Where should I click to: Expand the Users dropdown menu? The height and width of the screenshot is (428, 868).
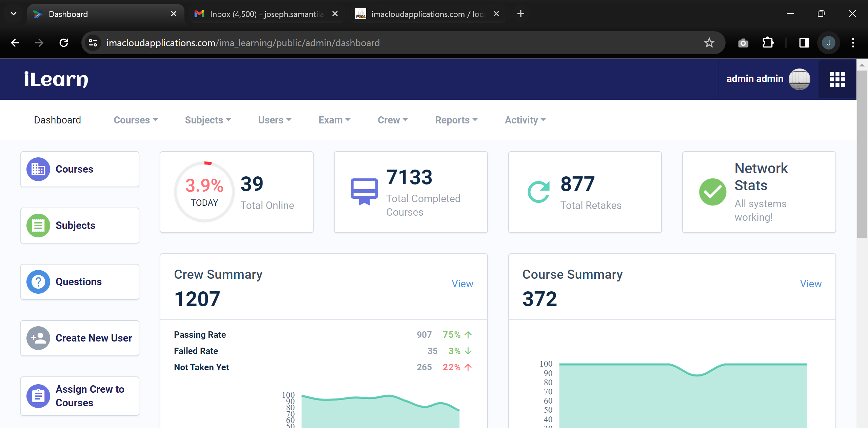[275, 120]
